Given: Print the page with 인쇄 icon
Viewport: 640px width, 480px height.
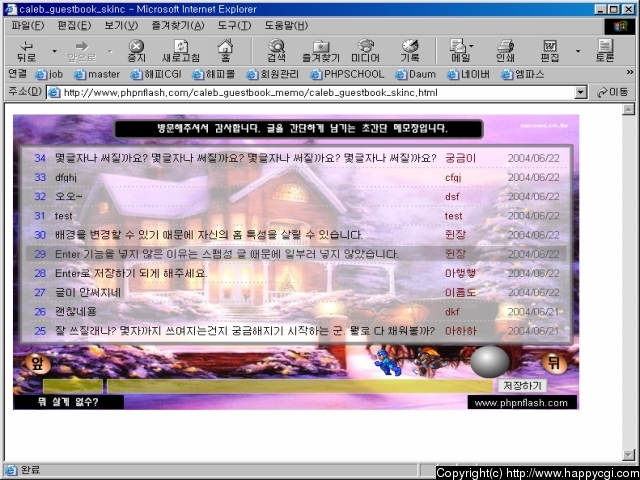Looking at the screenshot, I should [505, 51].
